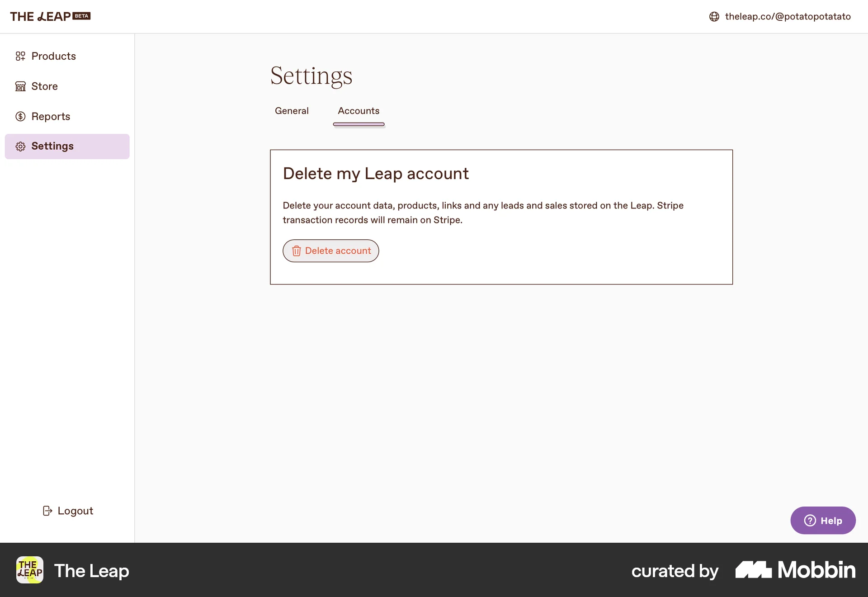The width and height of the screenshot is (868, 597).
Task: Click the Store storefront icon
Action: (20, 86)
